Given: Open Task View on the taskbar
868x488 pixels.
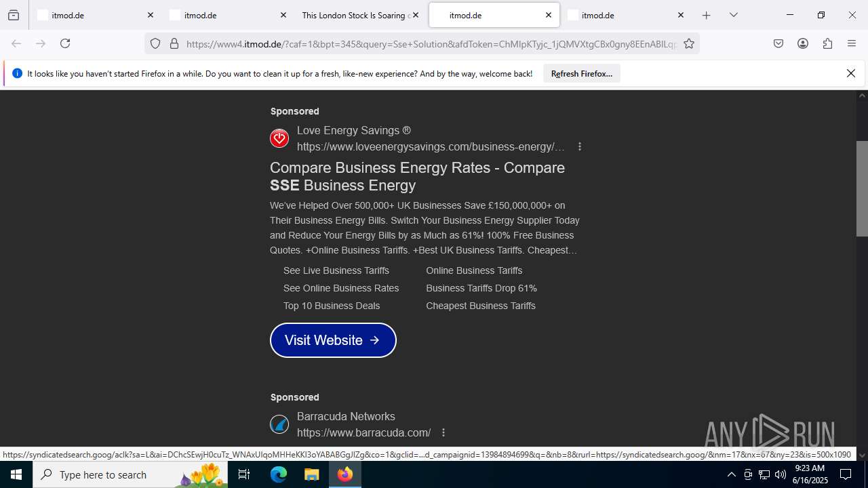Looking at the screenshot, I should (x=244, y=474).
